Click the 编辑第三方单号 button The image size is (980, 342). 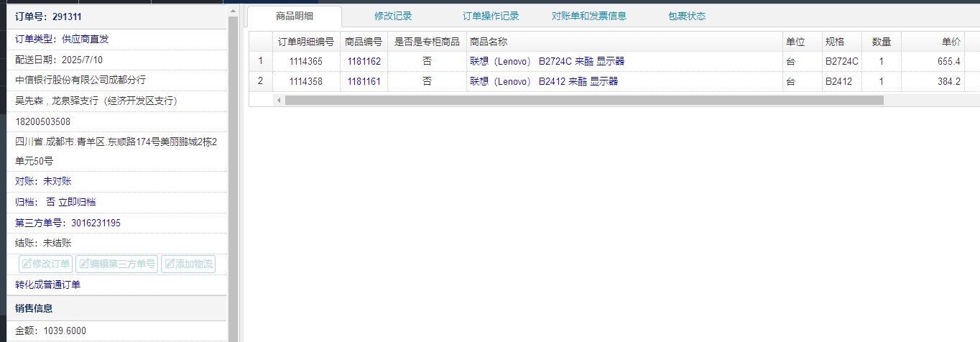pos(116,264)
